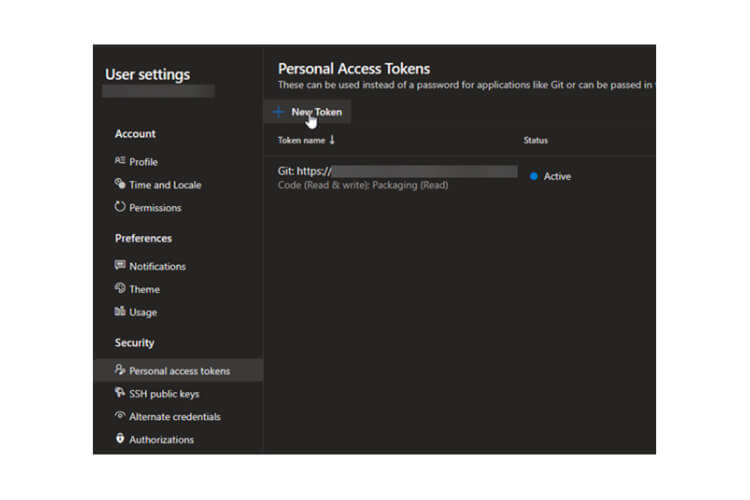
Task: Click the globe icon for Time and Locale
Action: click(x=120, y=185)
